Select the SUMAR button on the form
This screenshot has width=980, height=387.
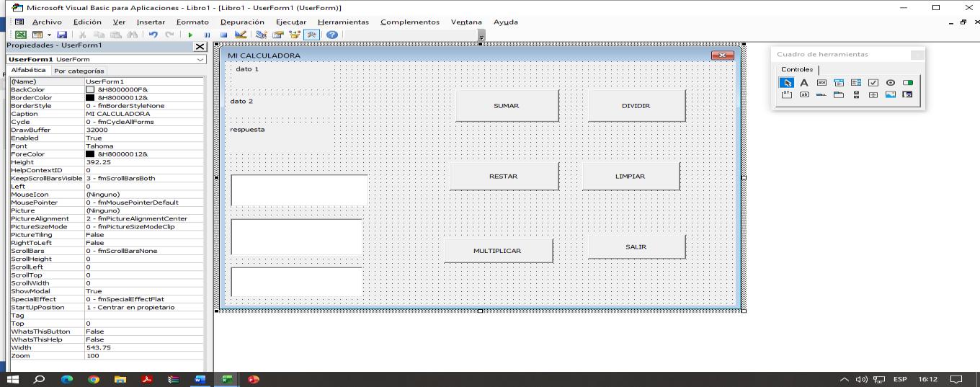[x=507, y=105]
